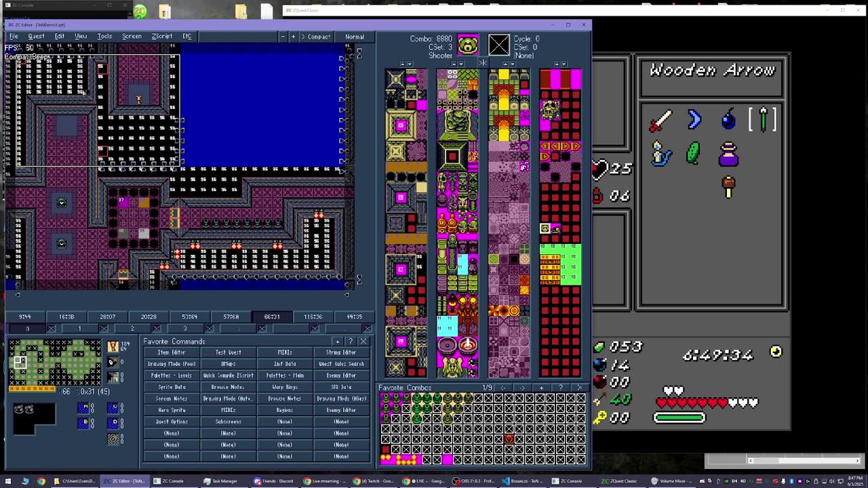Click the enemy preview box below minimap
Image resolution: width=868 pixels, height=488 pixels.
(x=35, y=419)
